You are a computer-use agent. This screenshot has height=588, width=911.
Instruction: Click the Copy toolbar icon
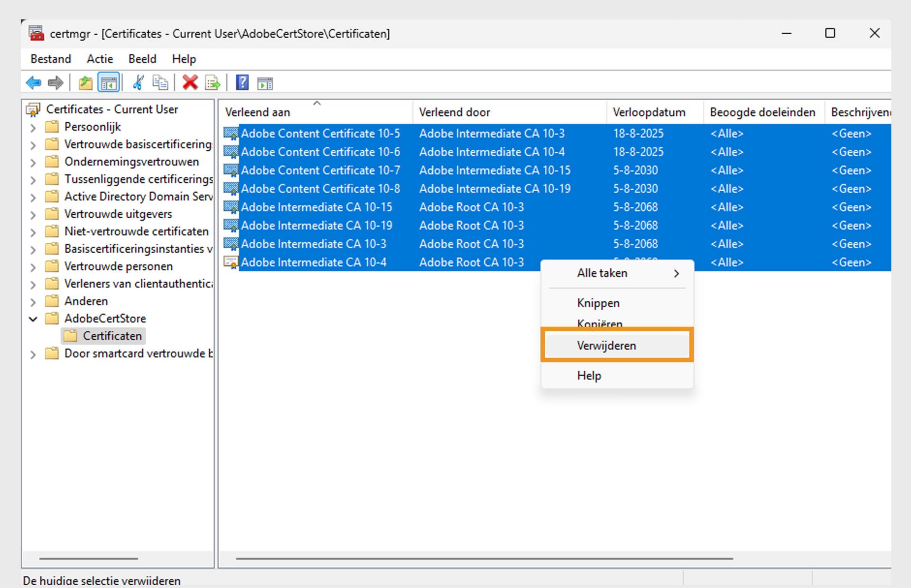pyautogui.click(x=160, y=83)
